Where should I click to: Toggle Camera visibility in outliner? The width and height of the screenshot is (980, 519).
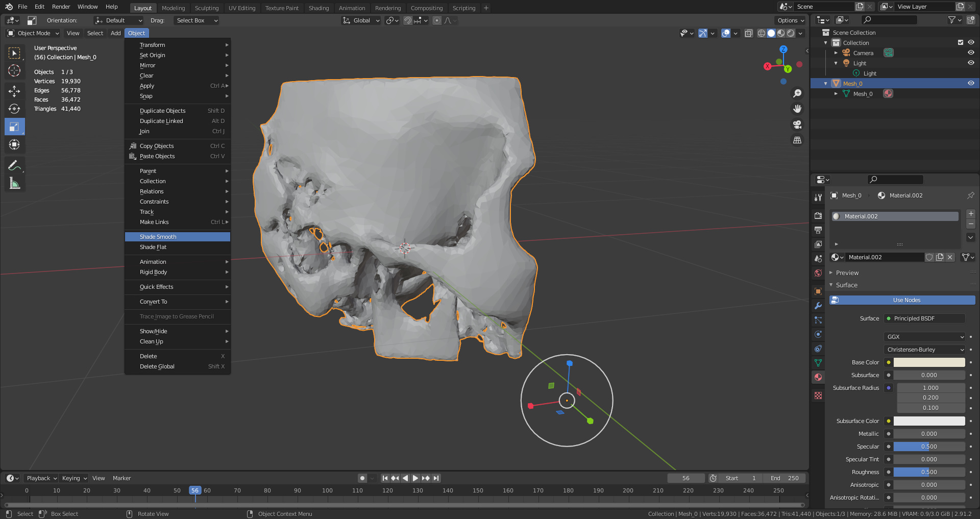pos(970,53)
